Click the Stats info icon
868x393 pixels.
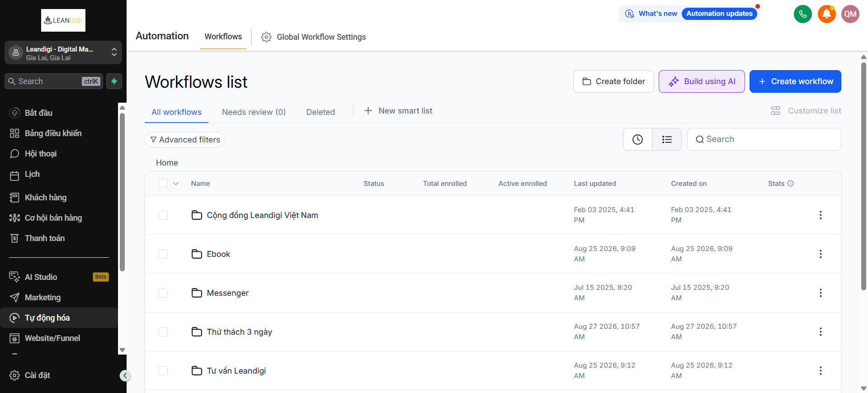pyautogui.click(x=791, y=184)
